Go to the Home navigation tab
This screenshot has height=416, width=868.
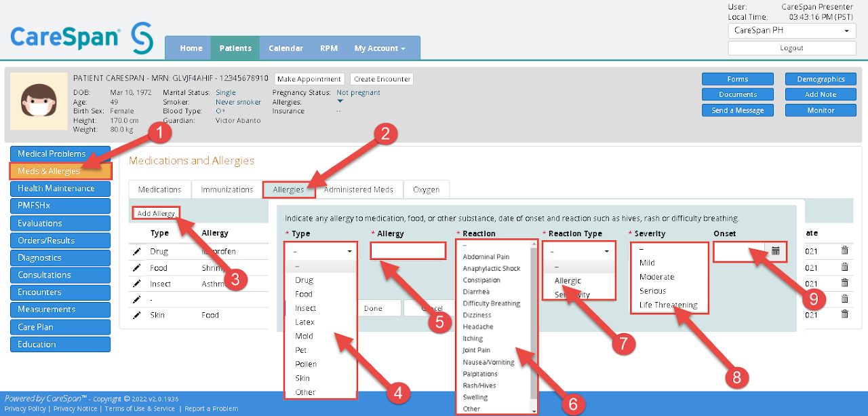[x=191, y=48]
